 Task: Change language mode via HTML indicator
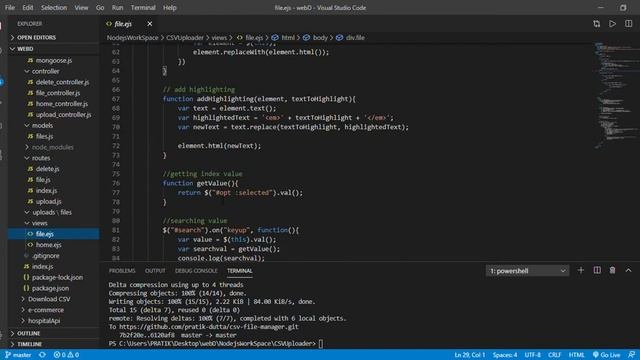click(x=576, y=355)
